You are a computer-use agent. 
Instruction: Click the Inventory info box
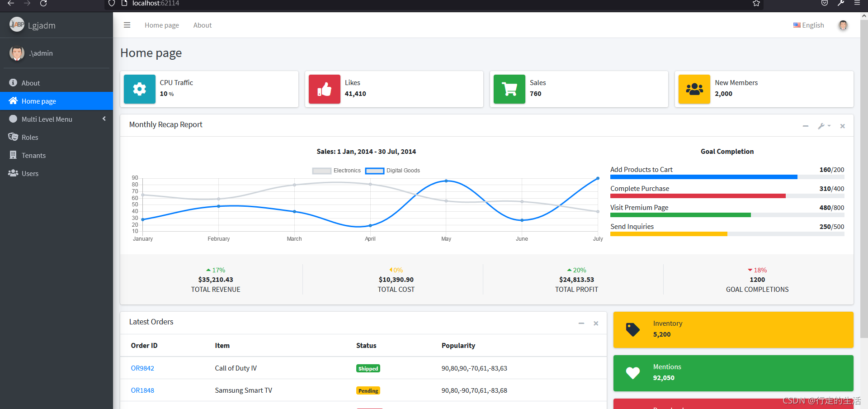[x=733, y=330]
